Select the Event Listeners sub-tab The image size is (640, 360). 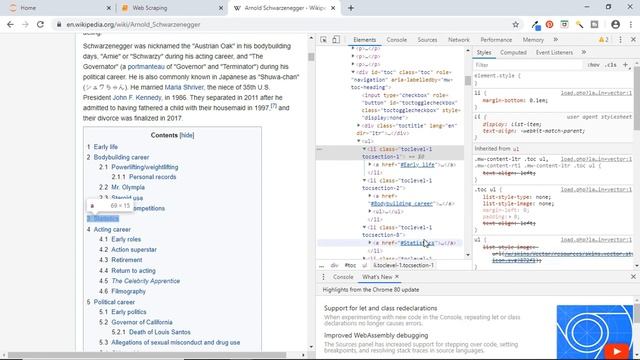coord(554,52)
